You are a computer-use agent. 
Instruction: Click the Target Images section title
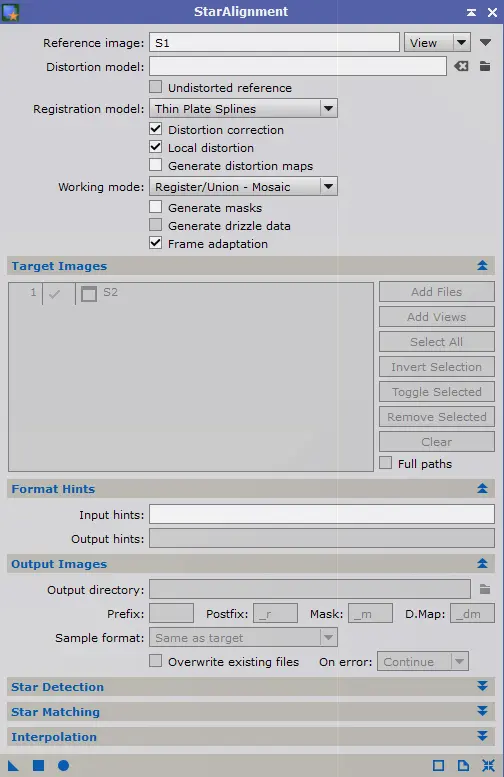[x=59, y=266]
